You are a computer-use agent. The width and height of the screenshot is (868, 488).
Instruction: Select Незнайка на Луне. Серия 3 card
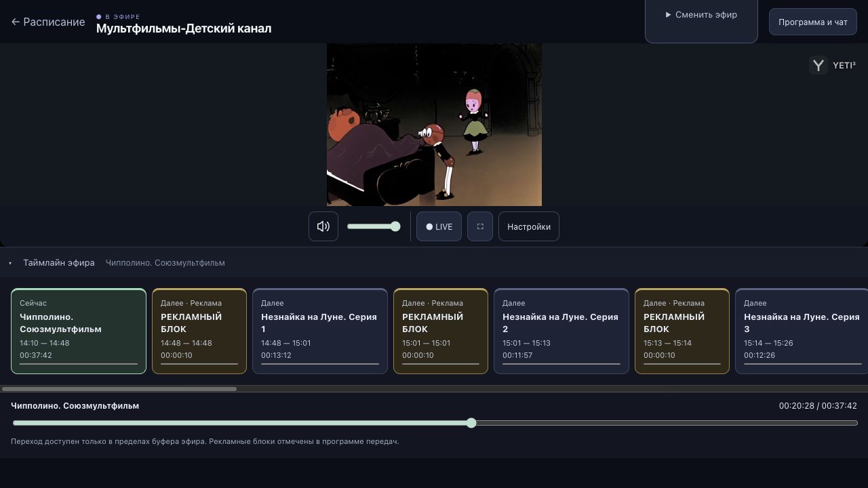click(x=802, y=331)
